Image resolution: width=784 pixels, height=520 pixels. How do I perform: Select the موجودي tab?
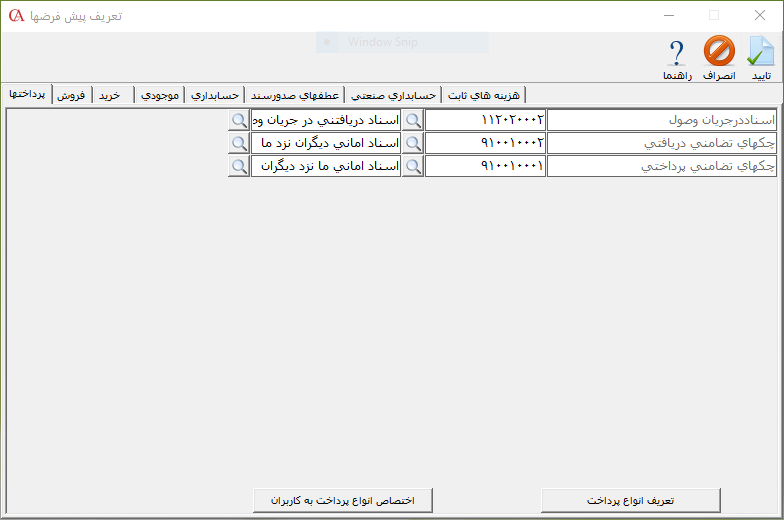160,95
